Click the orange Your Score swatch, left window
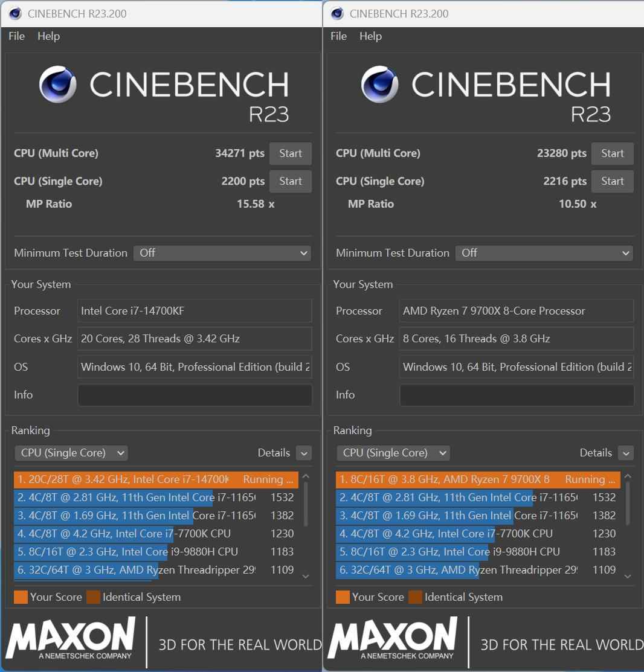This screenshot has width=644, height=672. click(x=21, y=597)
